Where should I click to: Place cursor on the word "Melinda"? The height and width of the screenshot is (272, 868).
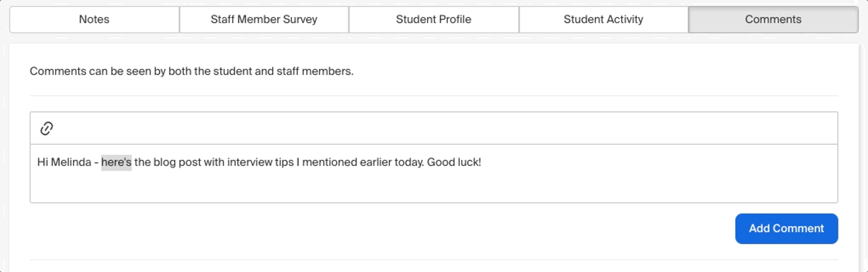point(71,162)
